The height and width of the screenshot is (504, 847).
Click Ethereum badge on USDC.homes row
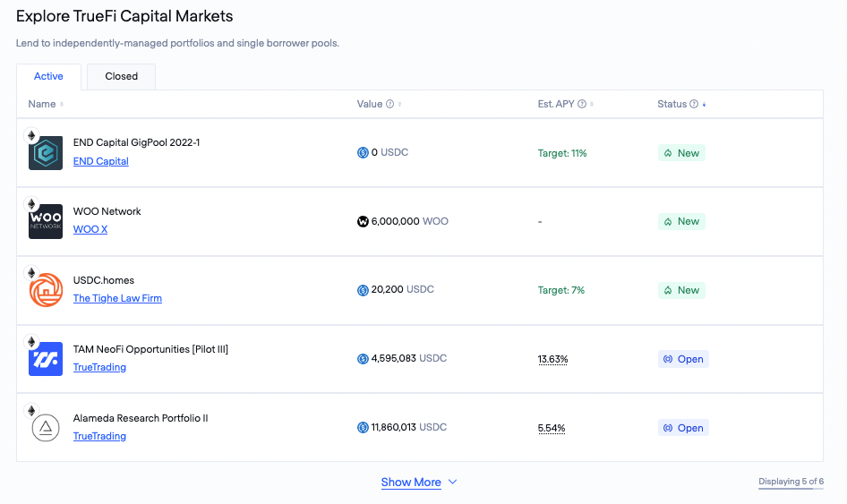tap(31, 273)
